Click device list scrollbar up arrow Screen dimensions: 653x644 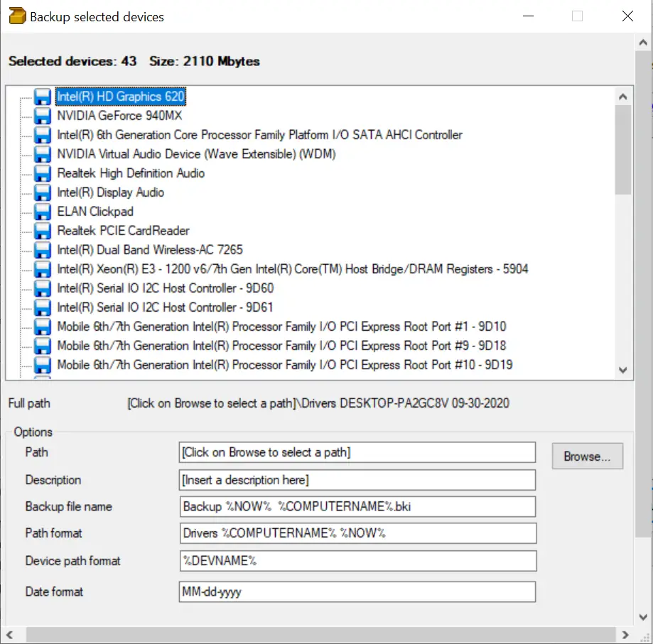pos(622,97)
